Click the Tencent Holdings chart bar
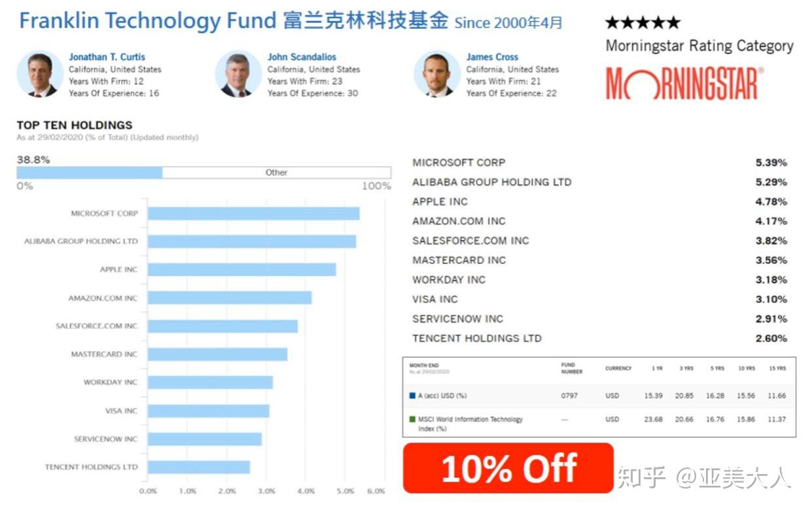 pyautogui.click(x=198, y=467)
